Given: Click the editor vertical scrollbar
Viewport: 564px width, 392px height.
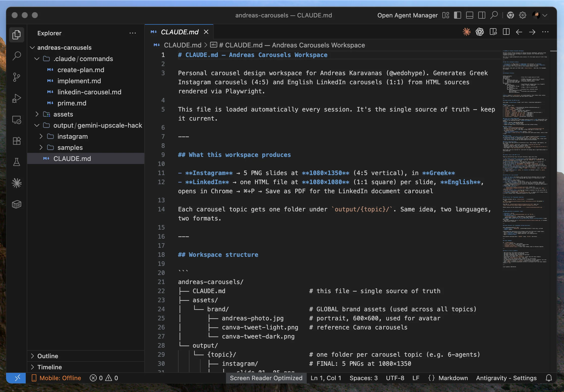Looking at the screenshot, I should 553,211.
